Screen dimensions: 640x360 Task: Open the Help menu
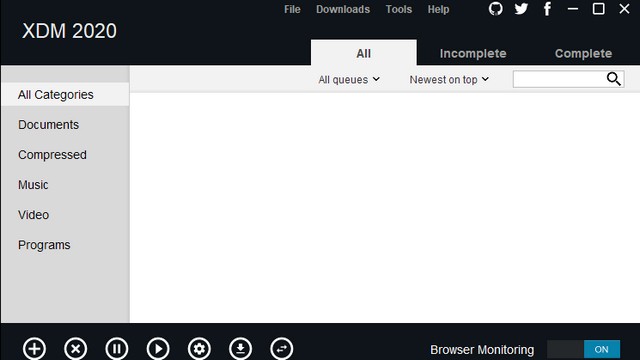438,9
